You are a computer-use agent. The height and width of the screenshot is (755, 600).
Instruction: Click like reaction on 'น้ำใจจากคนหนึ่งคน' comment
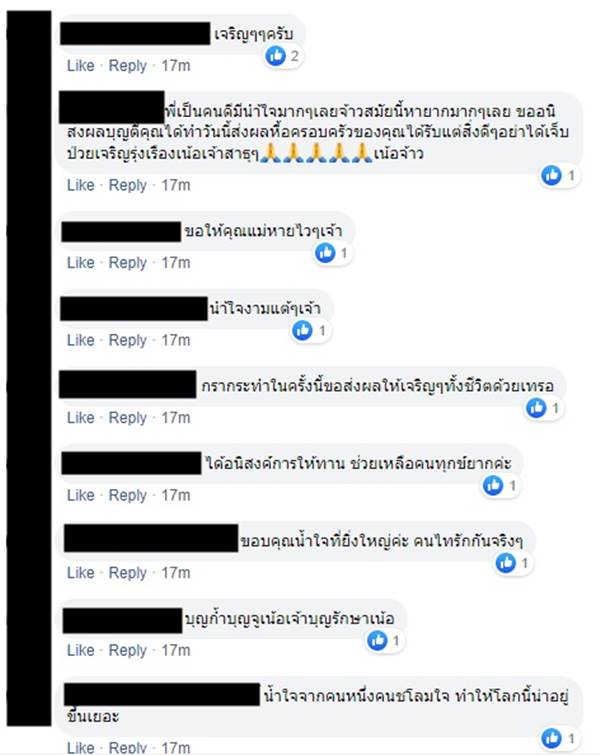551,738
